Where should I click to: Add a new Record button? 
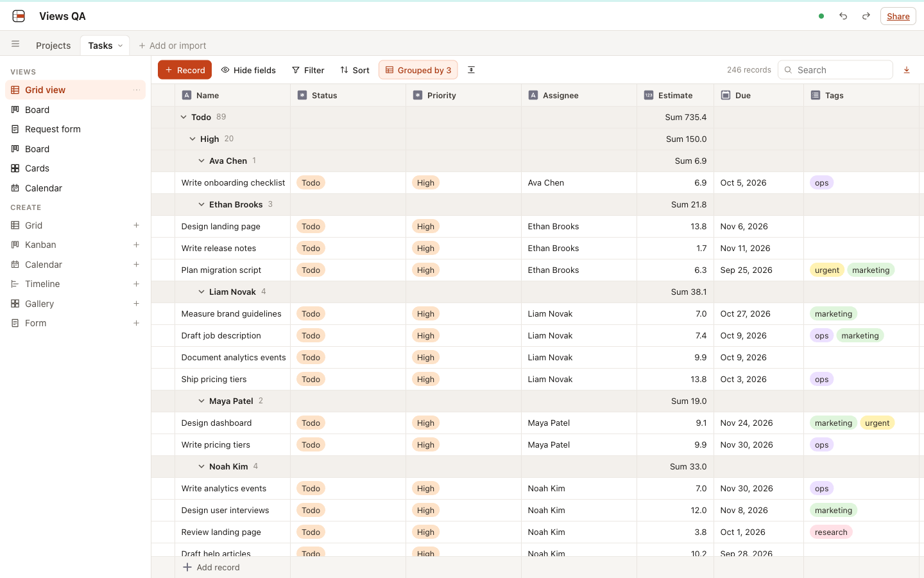pyautogui.click(x=185, y=70)
